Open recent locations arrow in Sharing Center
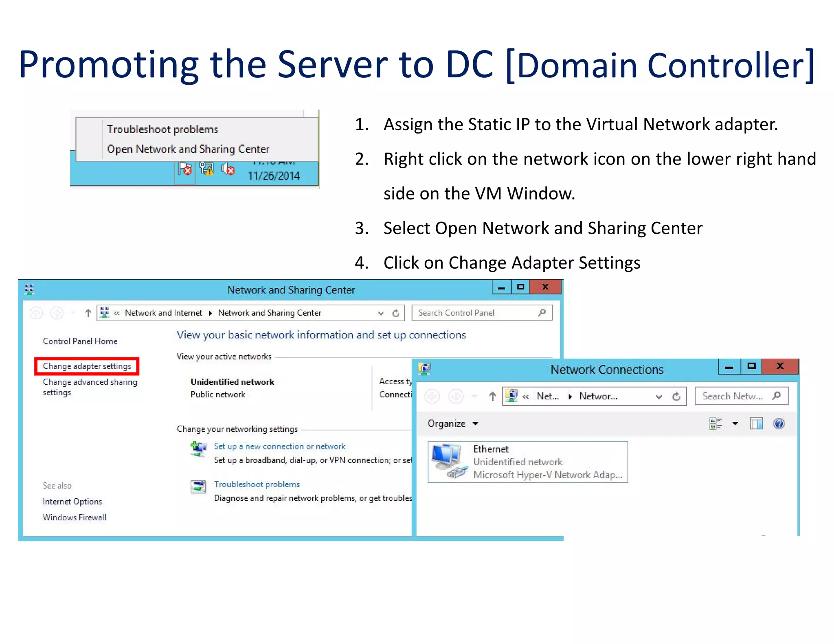This screenshot has height=644, width=834. [x=72, y=313]
